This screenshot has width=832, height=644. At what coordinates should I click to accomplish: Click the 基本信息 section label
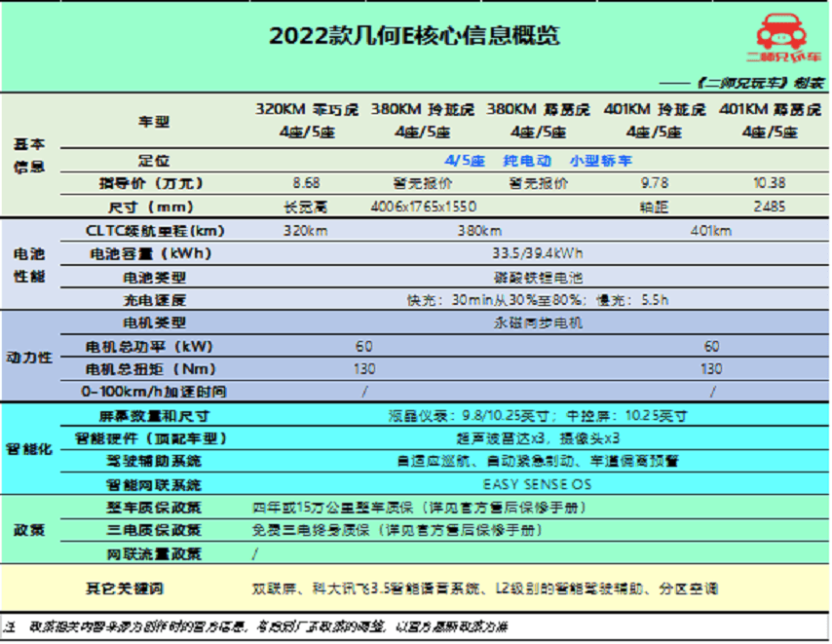(29, 156)
